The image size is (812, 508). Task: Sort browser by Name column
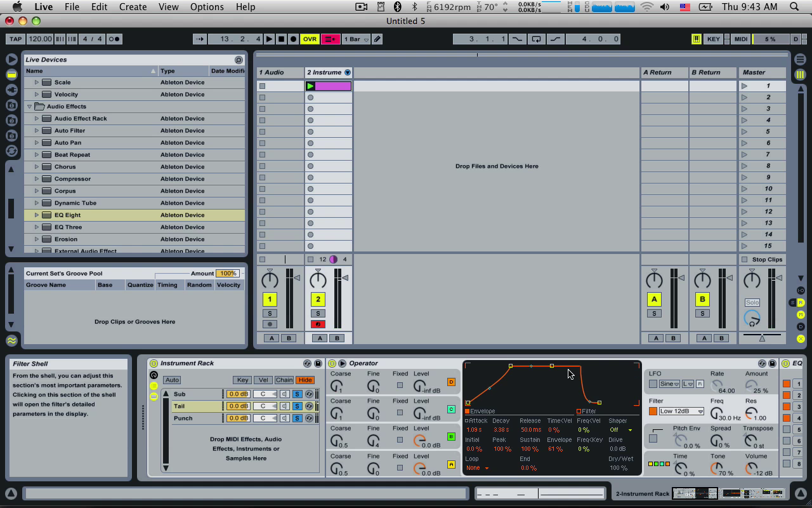click(x=91, y=70)
